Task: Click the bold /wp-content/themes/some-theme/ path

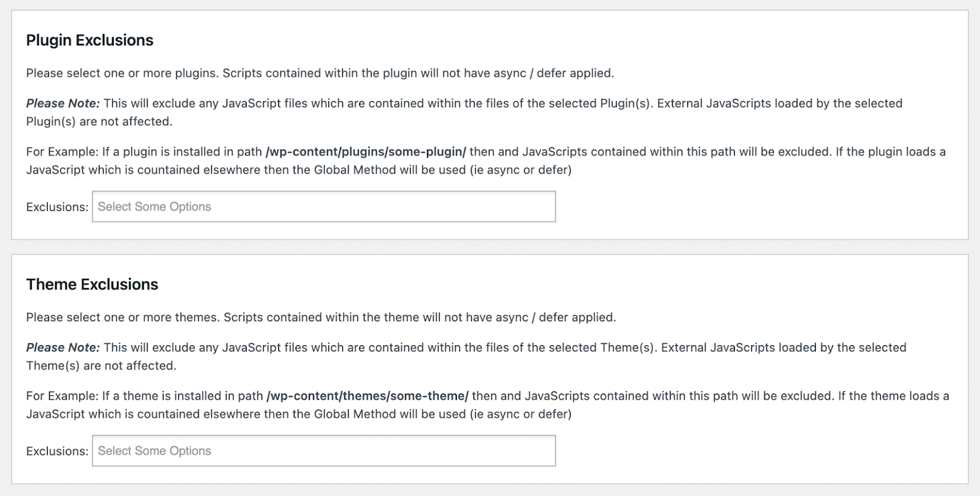Action: point(367,396)
